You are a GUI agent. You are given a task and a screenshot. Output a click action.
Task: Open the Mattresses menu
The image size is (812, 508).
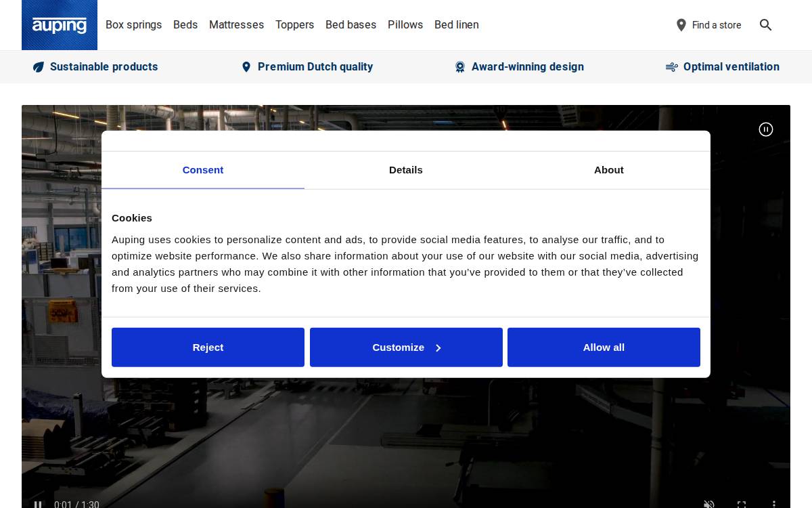236,25
